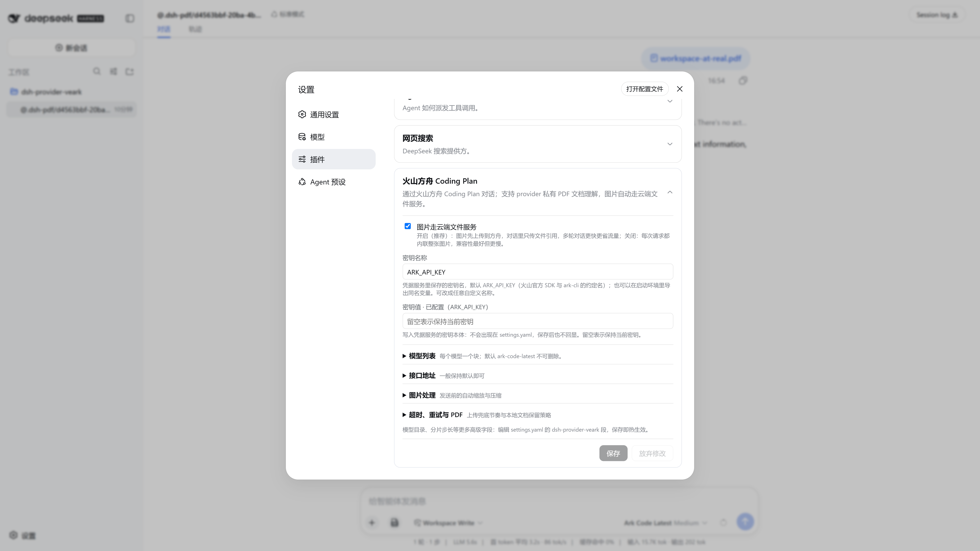
Task: Click the 保存 button
Action: coord(613,453)
